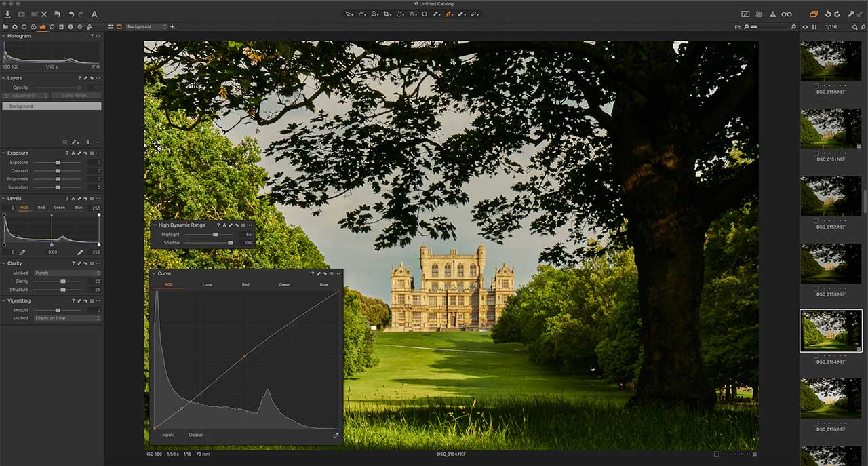Click the Import images icon
Image resolution: width=868 pixels, height=466 pixels.
tap(7, 14)
